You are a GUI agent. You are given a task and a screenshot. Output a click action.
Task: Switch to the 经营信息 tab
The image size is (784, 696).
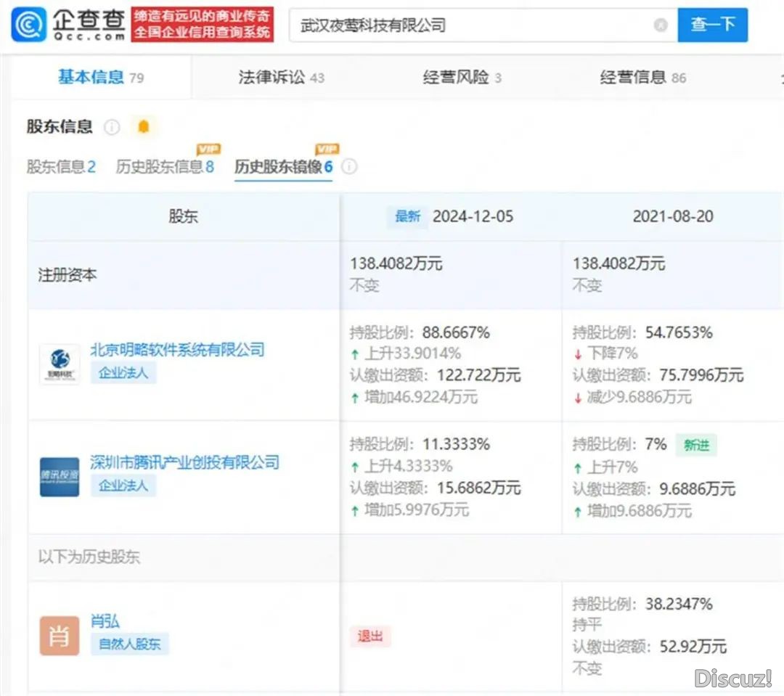(x=642, y=78)
